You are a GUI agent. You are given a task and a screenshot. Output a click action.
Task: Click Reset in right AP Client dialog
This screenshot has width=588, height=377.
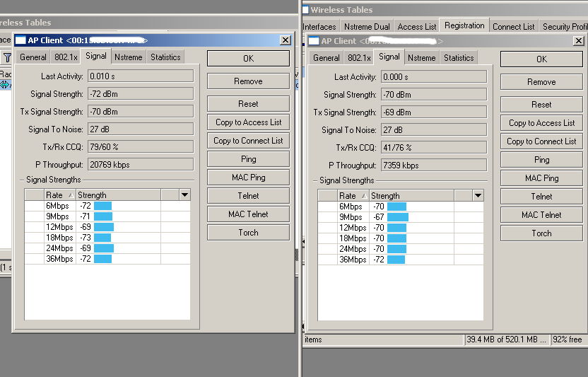(541, 105)
